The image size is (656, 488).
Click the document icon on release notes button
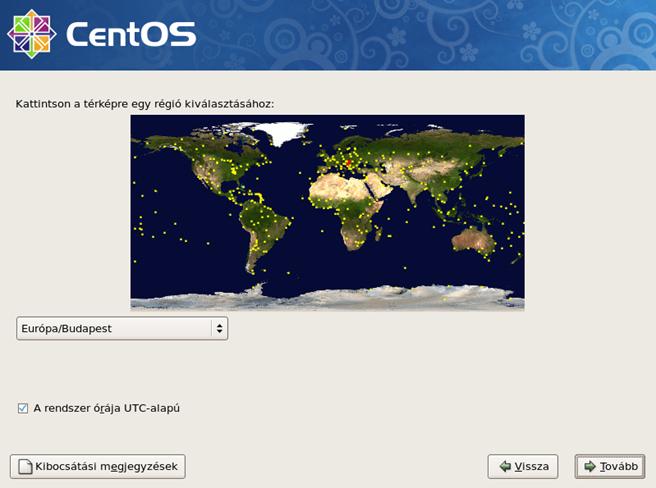pos(23,466)
